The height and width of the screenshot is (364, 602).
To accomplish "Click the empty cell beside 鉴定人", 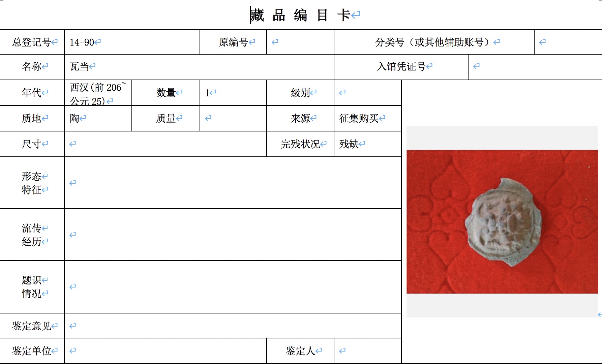I will tap(368, 351).
